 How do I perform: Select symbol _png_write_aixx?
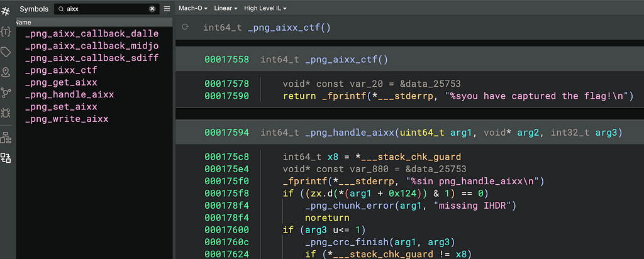tap(67, 119)
